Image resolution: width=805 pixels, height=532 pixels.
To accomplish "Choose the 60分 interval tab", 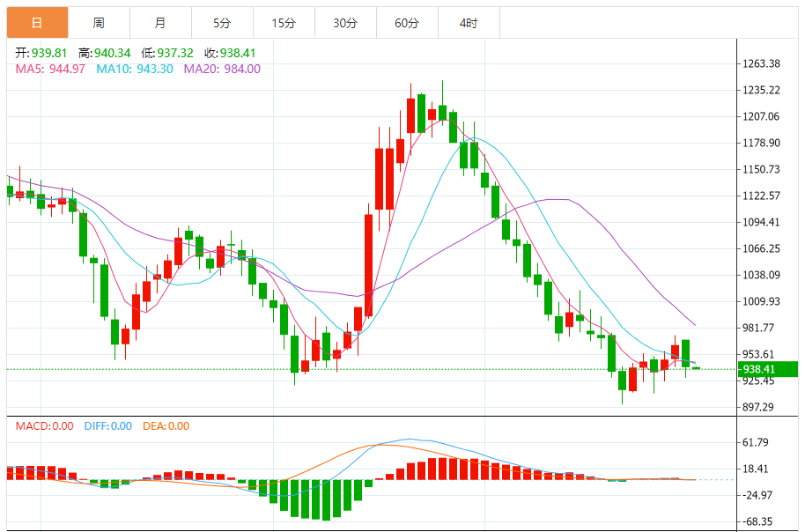I will (407, 23).
